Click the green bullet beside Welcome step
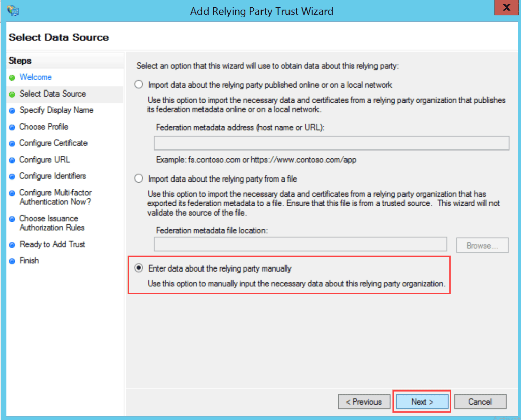 11,77
